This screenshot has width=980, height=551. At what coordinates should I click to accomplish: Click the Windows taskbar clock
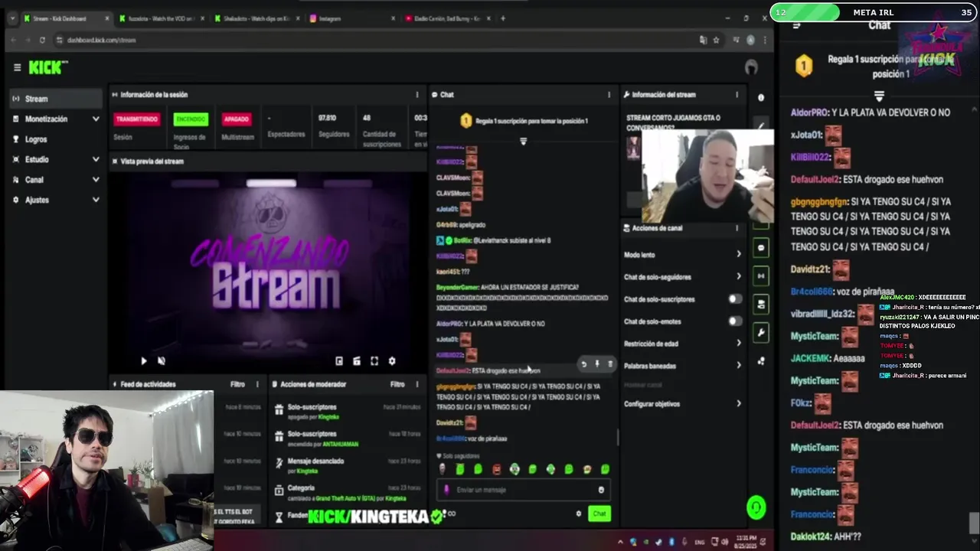(746, 541)
